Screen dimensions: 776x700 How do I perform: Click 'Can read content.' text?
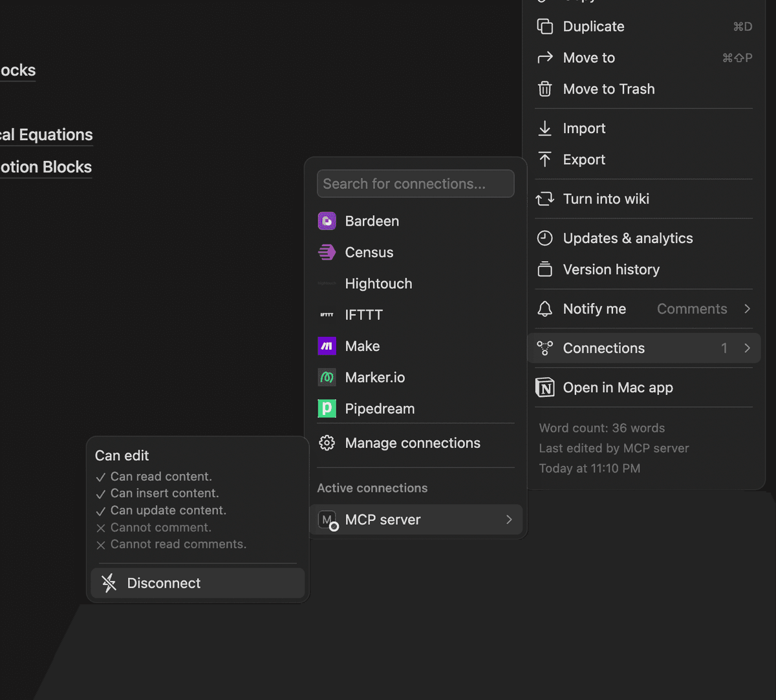161,476
